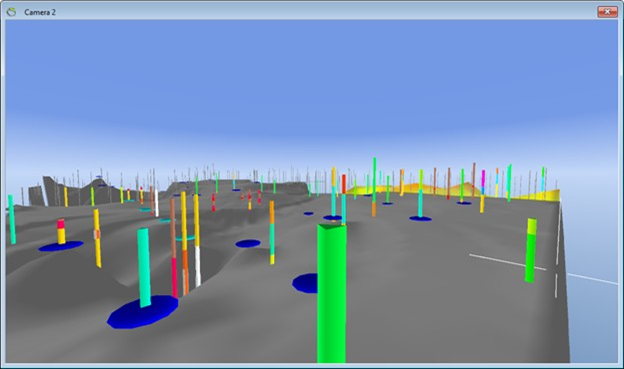Screen dimensions: 624x369
Task: Select the brown borehole with pink lower section
Action: point(174,248)
